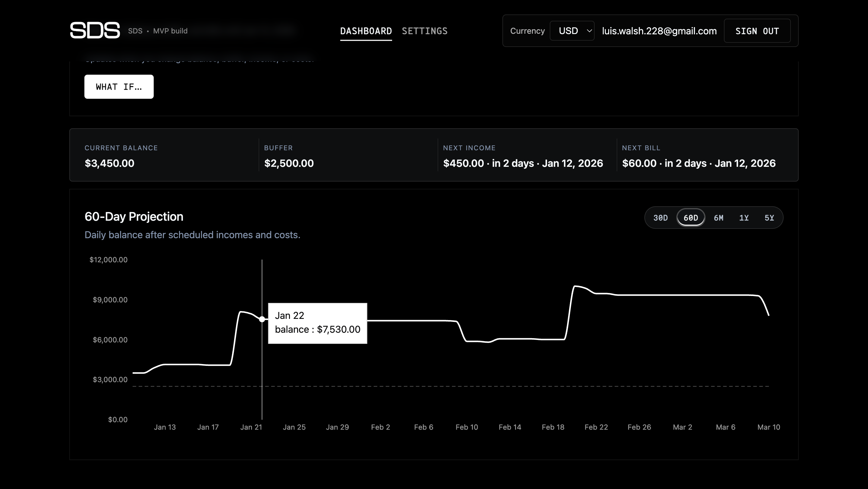Click the Jan 22 data point on chart
The width and height of the screenshot is (868, 489).
pos(262,319)
